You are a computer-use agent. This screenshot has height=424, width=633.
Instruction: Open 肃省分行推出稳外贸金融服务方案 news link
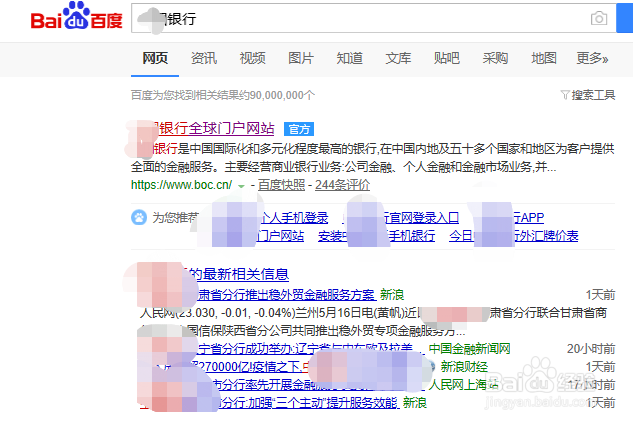coord(287,295)
